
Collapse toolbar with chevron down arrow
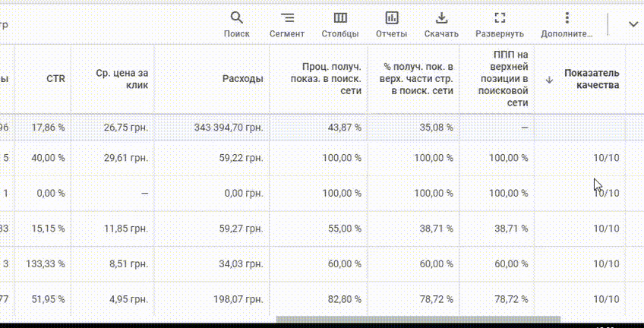633,24
